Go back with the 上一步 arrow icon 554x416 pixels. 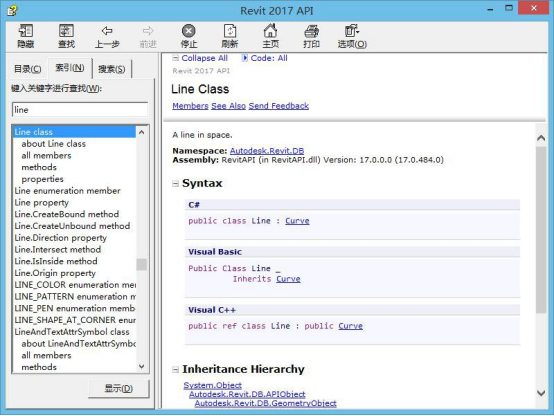107,31
